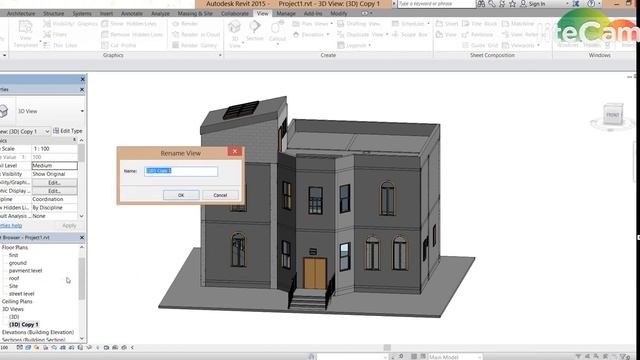Screen dimensions: 640x360
Task: Open the Duplicate View dropdown
Action: [362, 35]
